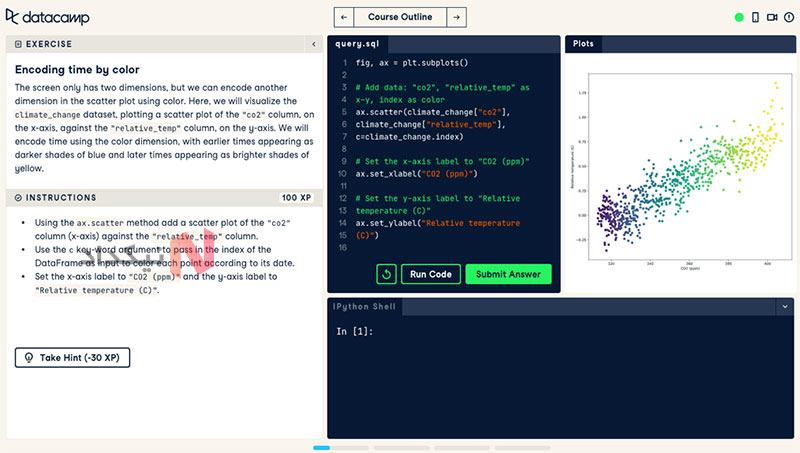
Task: Click the INSTRUCTIONS header label
Action: click(x=61, y=197)
